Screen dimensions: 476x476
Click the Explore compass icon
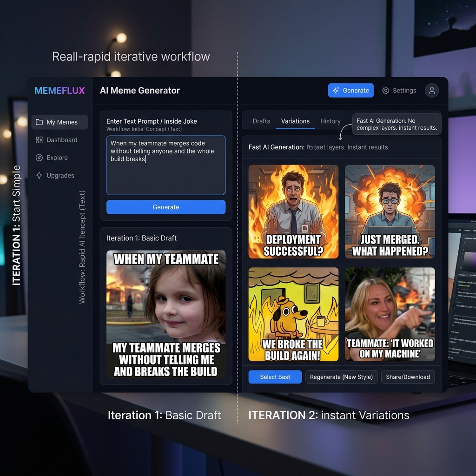(x=39, y=158)
